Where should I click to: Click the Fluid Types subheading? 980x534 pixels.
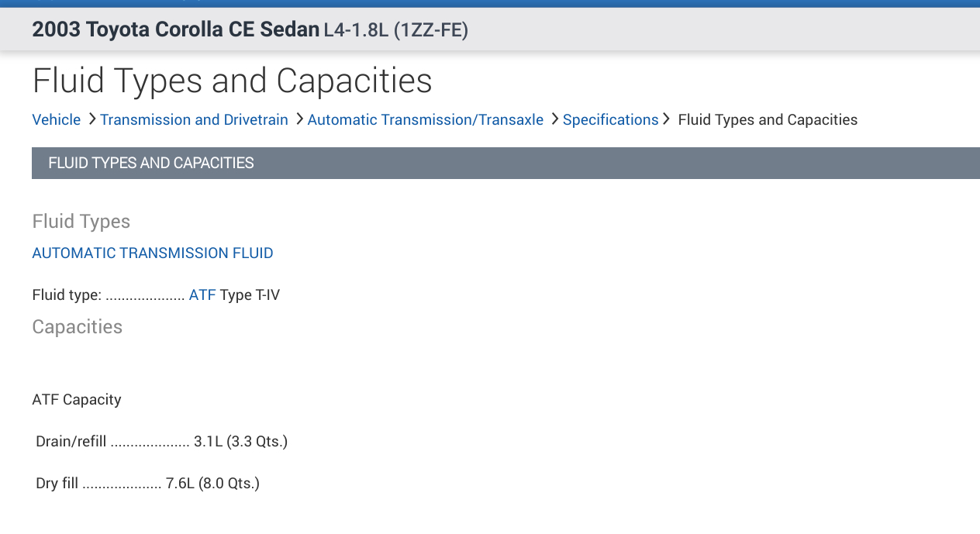click(x=81, y=222)
